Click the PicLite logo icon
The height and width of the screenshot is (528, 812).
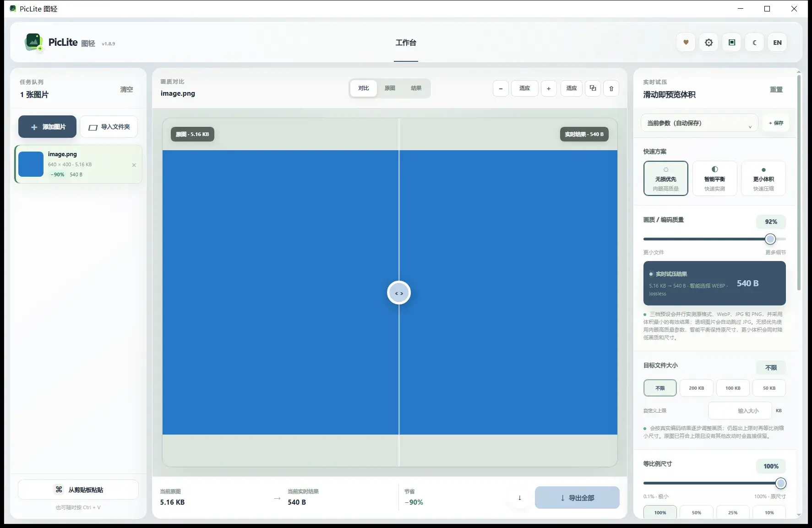pyautogui.click(x=33, y=42)
